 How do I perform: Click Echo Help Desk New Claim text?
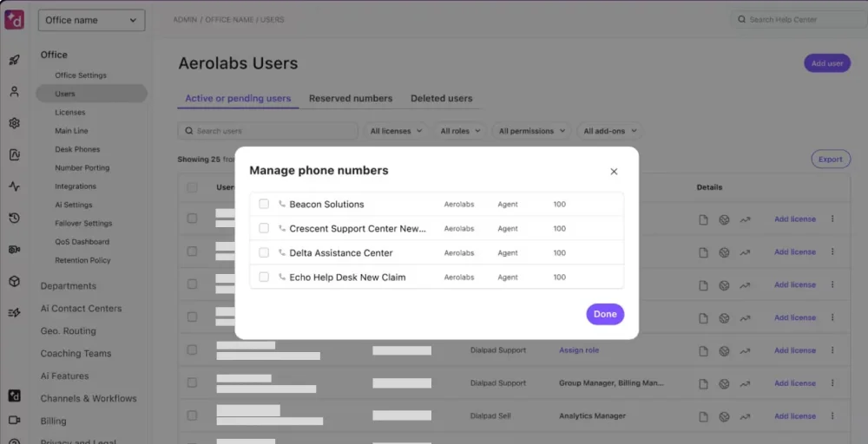[x=348, y=277]
